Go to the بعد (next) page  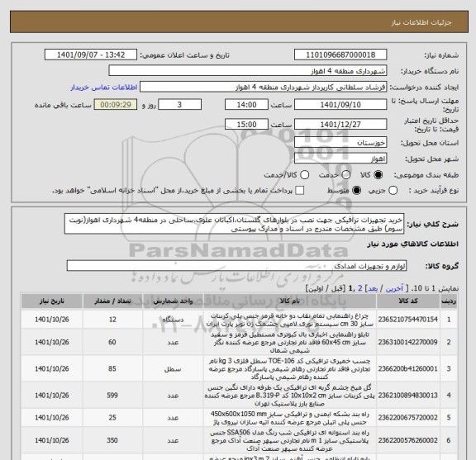coord(373,288)
